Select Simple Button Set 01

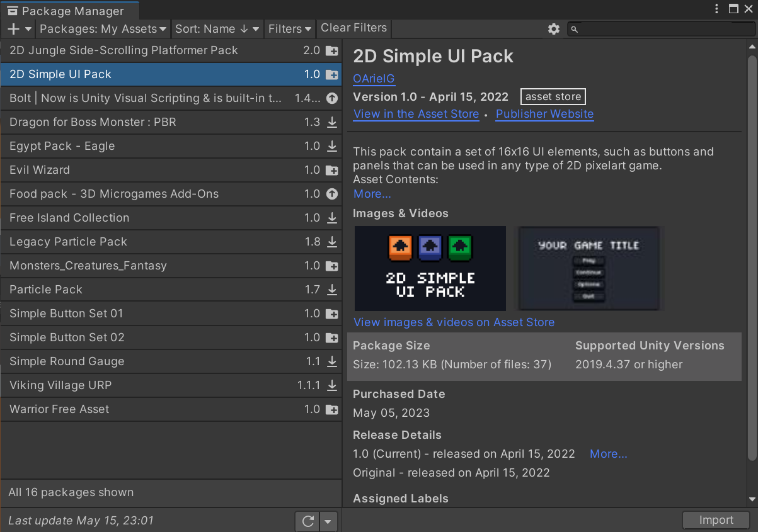[171, 314]
